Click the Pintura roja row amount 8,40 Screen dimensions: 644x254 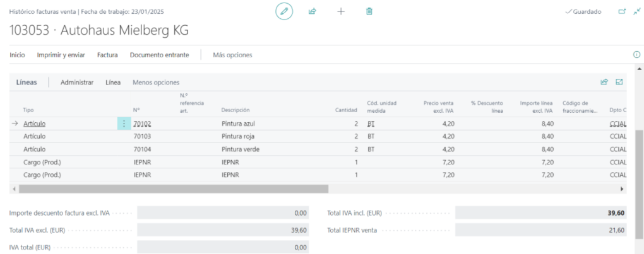point(547,136)
